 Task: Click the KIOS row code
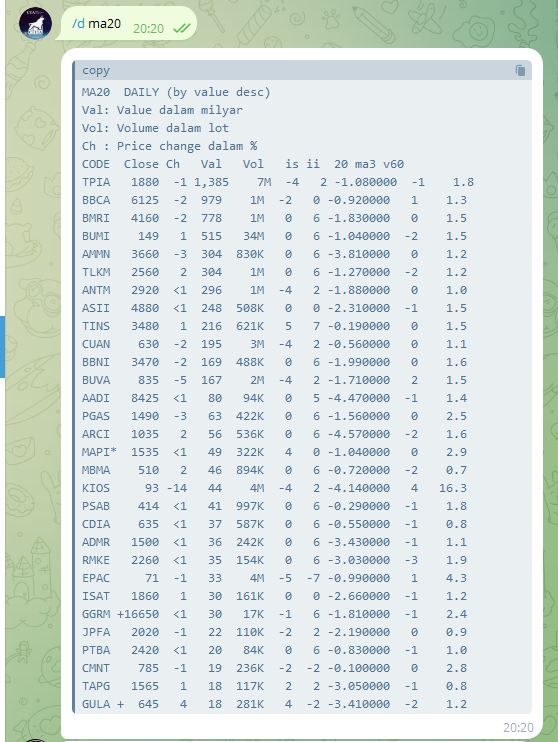(x=96, y=487)
